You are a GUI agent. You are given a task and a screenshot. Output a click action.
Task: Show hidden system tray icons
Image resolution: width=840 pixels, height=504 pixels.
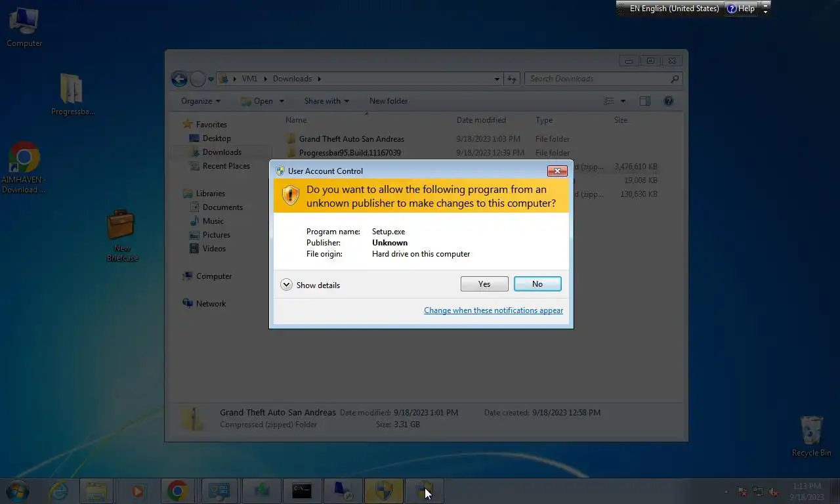tap(726, 492)
